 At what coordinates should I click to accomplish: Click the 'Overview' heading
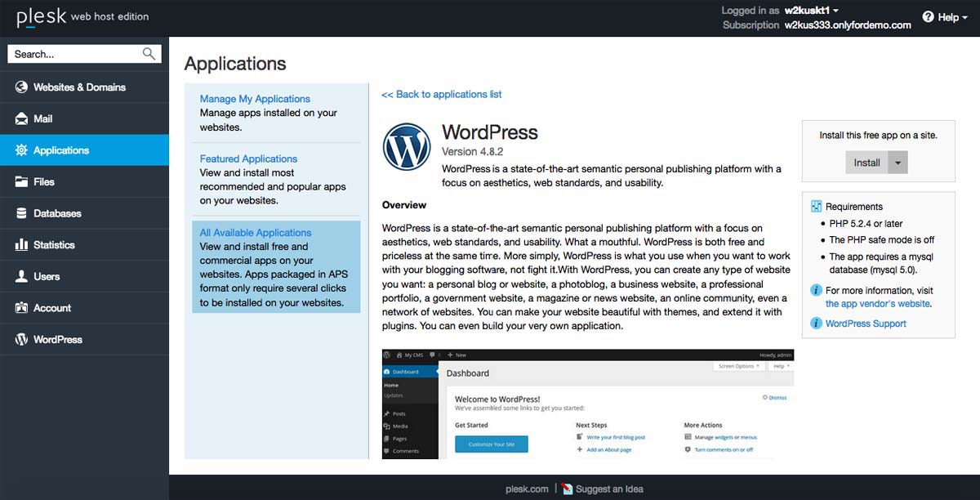click(404, 205)
